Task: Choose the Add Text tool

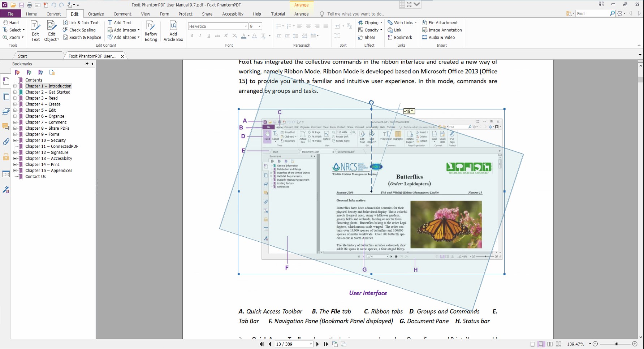Action: [120, 22]
